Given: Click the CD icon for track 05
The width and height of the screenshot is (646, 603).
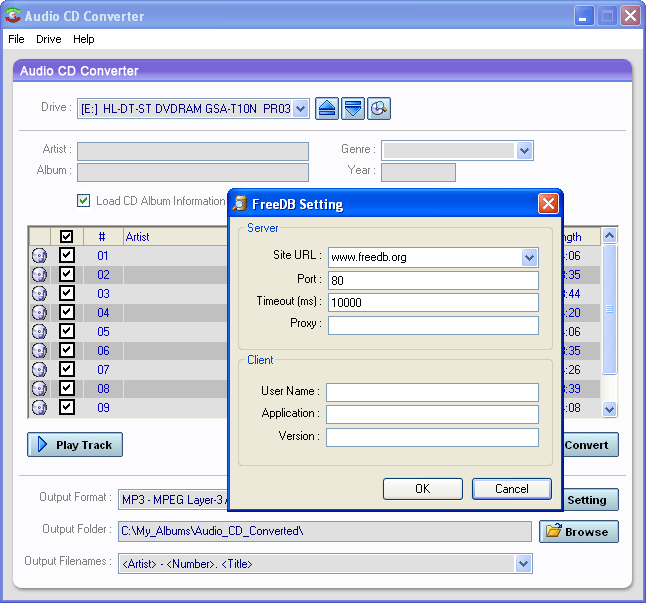Looking at the screenshot, I should [x=40, y=332].
